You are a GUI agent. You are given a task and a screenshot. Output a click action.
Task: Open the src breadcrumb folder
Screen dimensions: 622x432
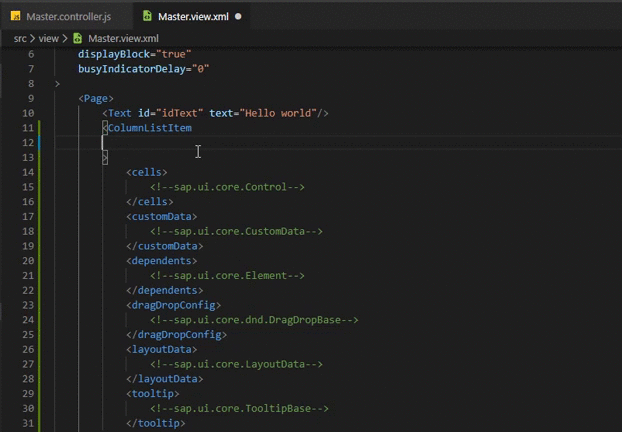[20, 38]
